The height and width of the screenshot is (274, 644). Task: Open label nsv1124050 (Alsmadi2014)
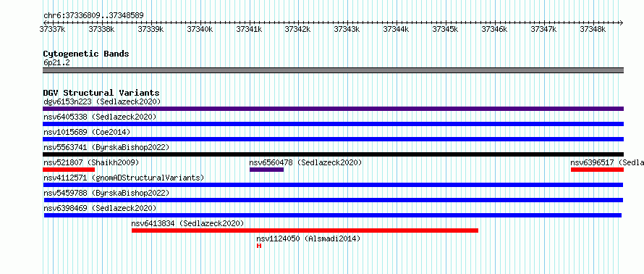(308, 238)
